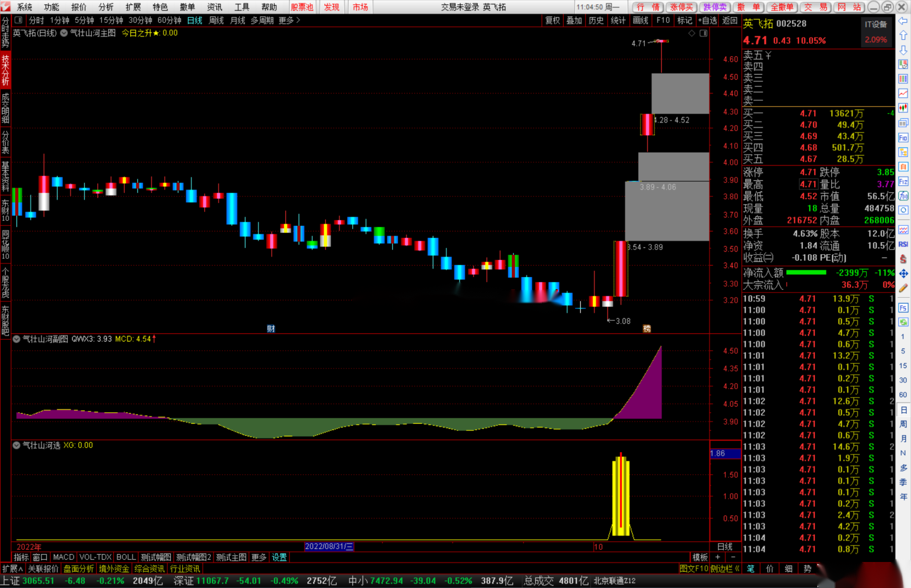Click the green refresh icon in sidebar
Image resolution: width=911 pixels, height=588 pixels.
pos(903,322)
